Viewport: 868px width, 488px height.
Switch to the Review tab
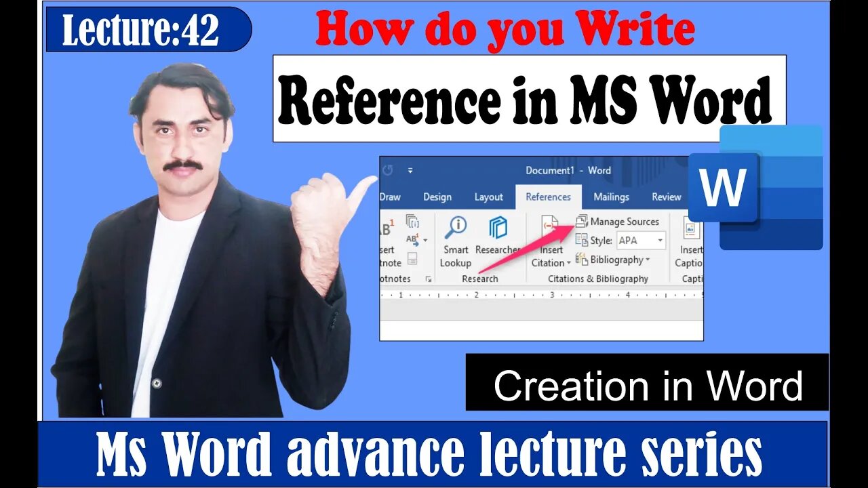667,197
